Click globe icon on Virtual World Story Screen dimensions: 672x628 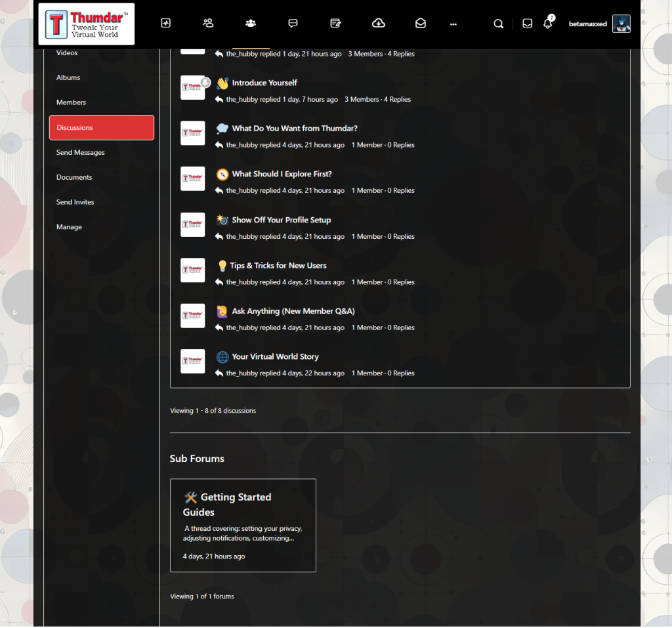click(x=222, y=357)
